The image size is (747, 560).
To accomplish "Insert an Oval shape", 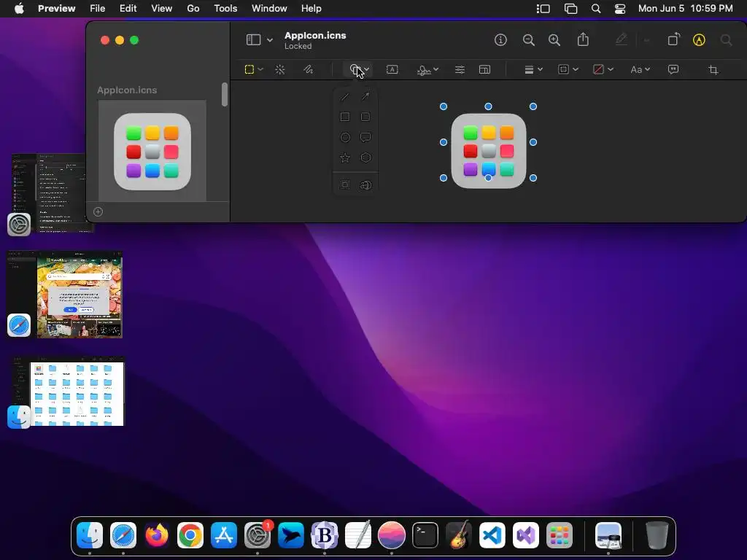I will click(x=345, y=138).
